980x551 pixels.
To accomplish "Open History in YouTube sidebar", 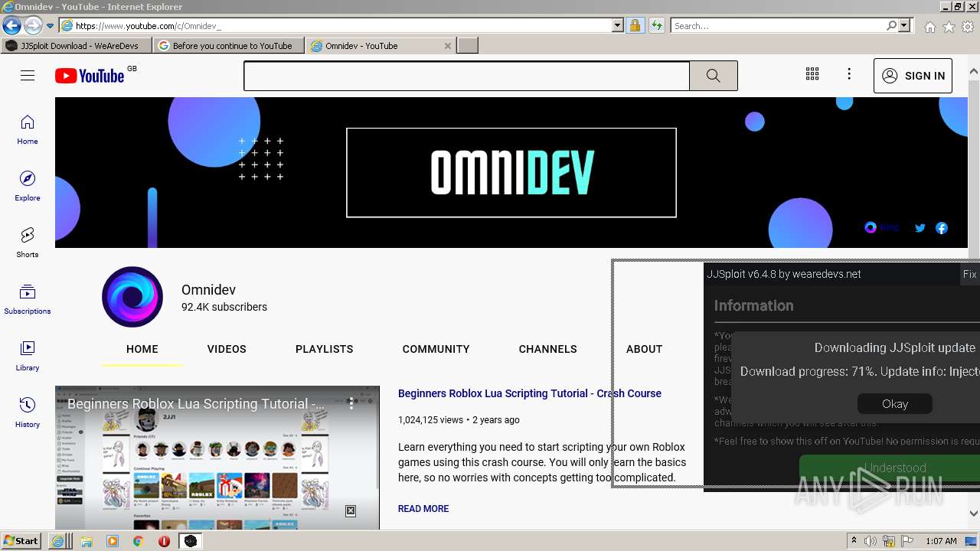I will click(28, 413).
